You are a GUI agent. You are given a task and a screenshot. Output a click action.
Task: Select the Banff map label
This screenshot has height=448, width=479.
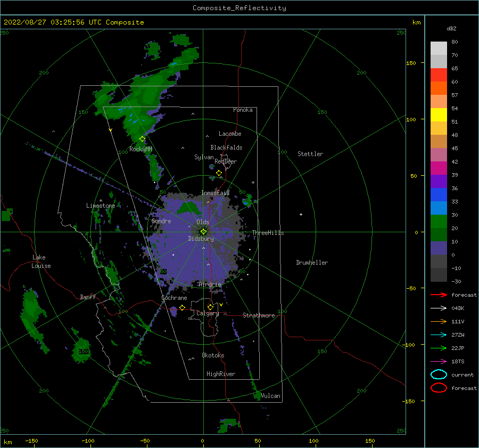point(88,297)
